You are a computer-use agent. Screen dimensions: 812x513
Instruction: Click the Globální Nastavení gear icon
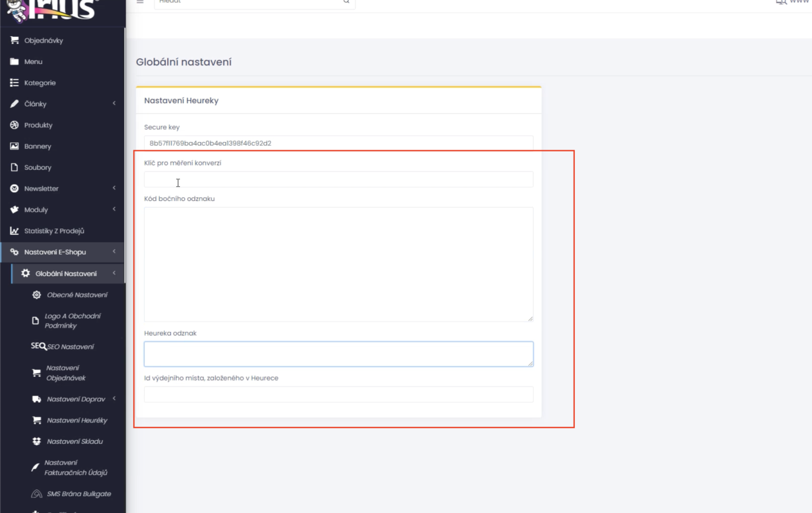pyautogui.click(x=26, y=273)
